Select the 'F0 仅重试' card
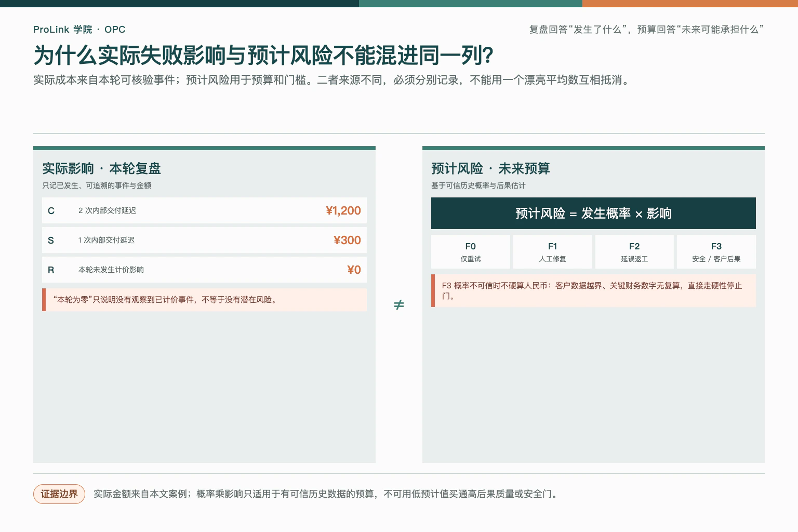This screenshot has width=798, height=532. coord(471,252)
